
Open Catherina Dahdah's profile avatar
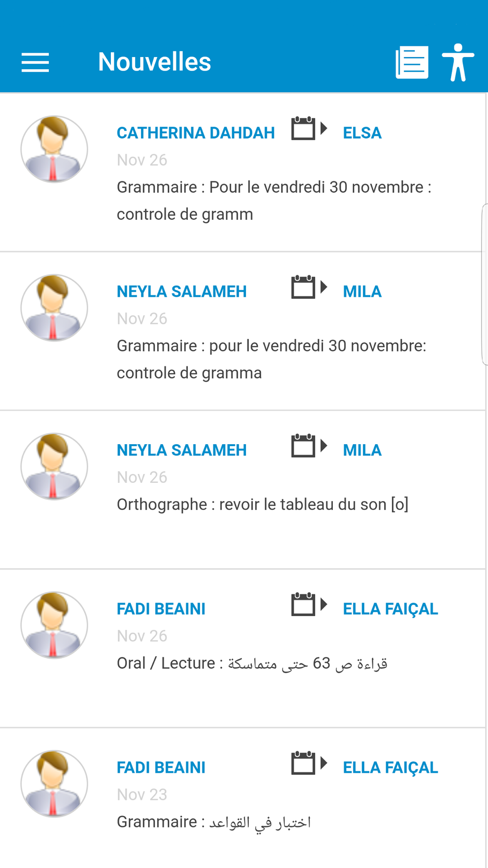pyautogui.click(x=54, y=149)
